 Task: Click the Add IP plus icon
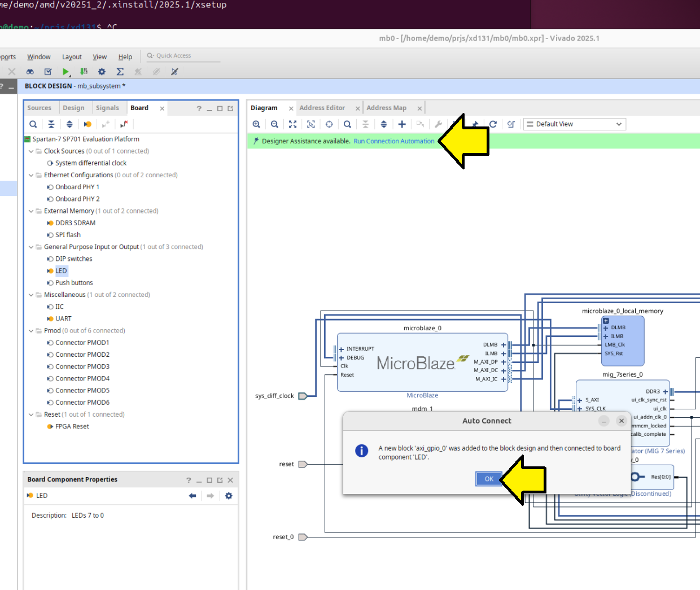[x=402, y=124]
